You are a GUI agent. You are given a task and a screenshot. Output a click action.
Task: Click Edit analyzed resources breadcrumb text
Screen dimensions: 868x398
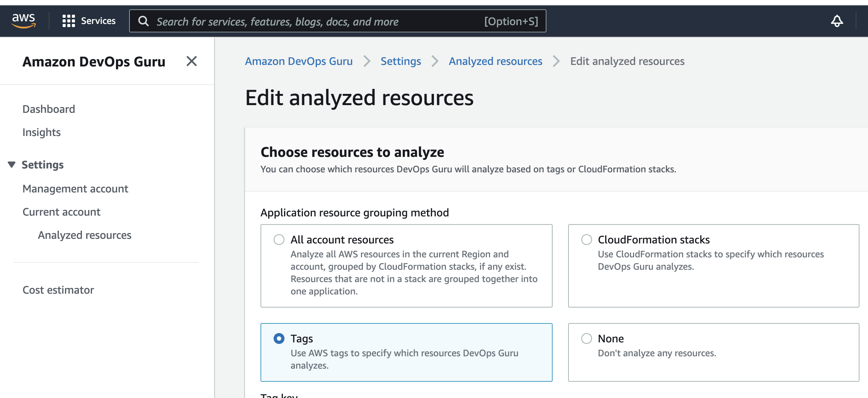(x=627, y=61)
